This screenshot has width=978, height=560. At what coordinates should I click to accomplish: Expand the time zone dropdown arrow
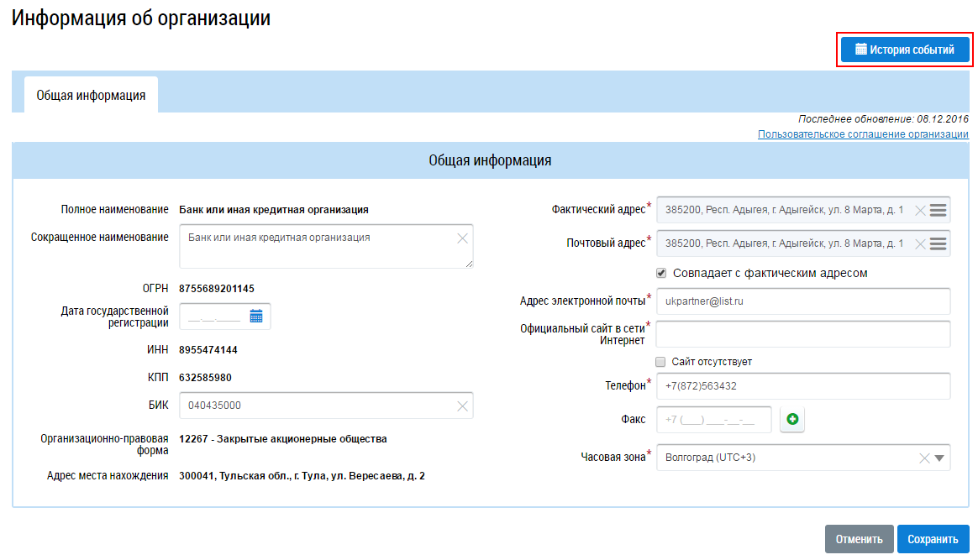pos(939,458)
